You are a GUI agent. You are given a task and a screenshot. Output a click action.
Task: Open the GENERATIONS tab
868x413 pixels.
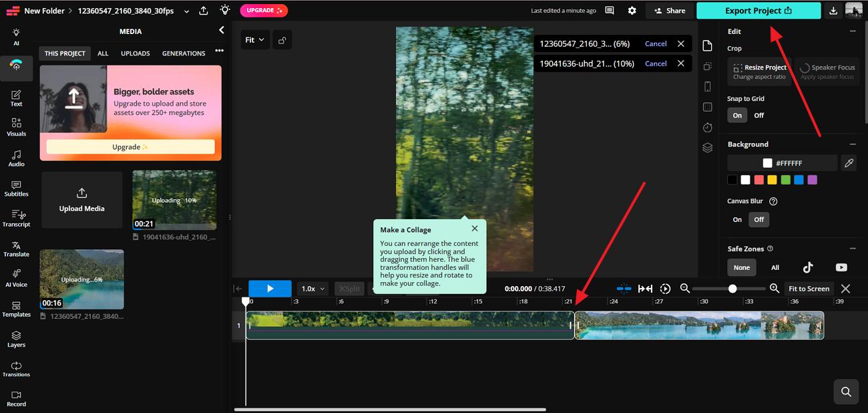[x=184, y=53]
